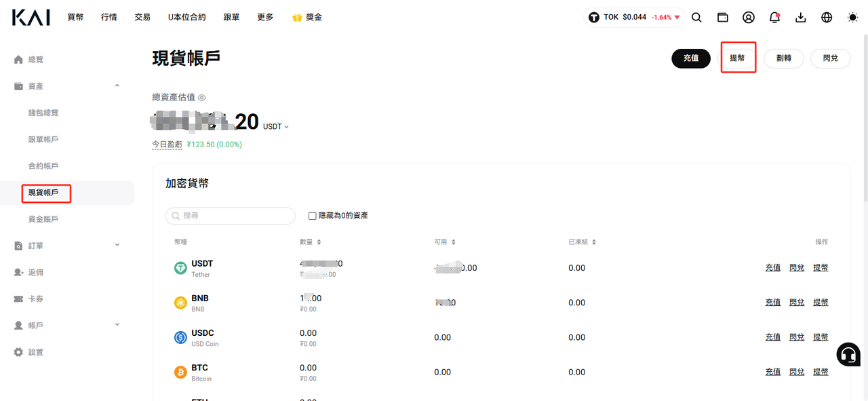Image resolution: width=868 pixels, height=401 pixels.
Task: Open the 更多 menu
Action: tap(265, 18)
